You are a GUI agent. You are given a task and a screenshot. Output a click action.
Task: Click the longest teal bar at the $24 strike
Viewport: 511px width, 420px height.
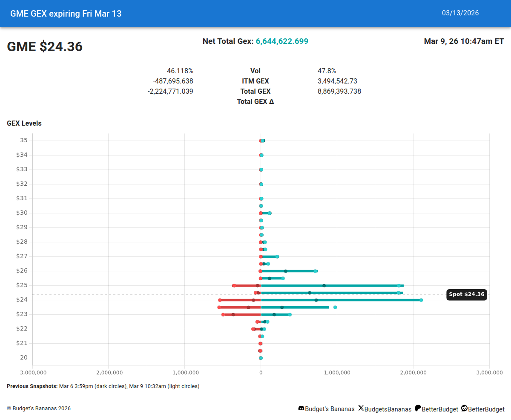pyautogui.click(x=341, y=300)
